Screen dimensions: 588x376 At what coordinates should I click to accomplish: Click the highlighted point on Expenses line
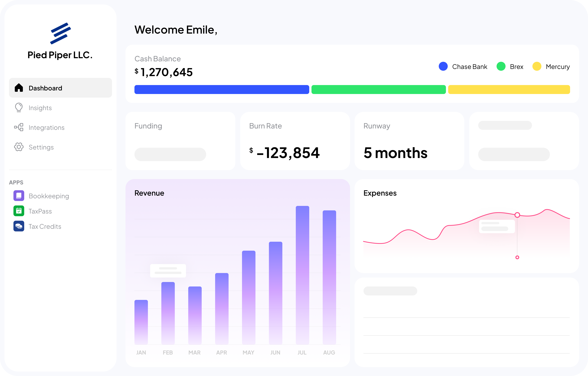(x=517, y=215)
